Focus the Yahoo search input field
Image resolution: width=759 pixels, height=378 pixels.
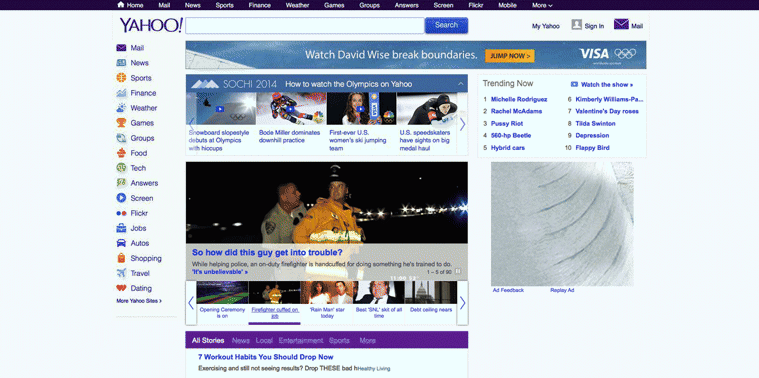[x=305, y=26]
